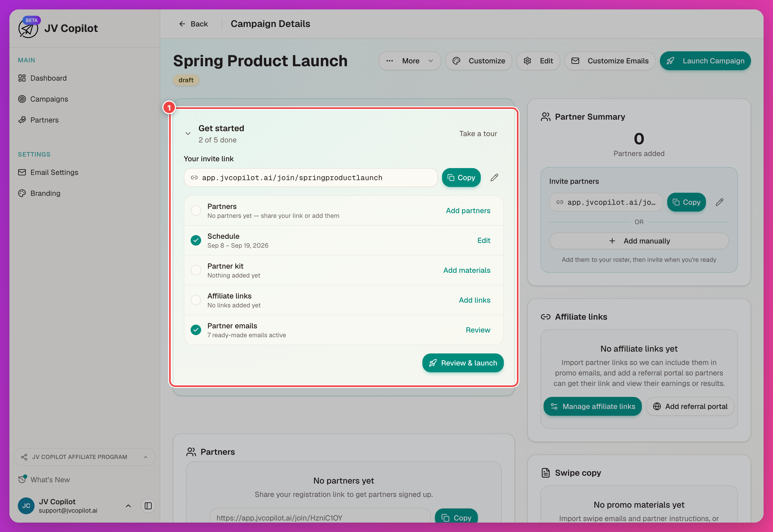Open Customize Emails

coord(610,61)
